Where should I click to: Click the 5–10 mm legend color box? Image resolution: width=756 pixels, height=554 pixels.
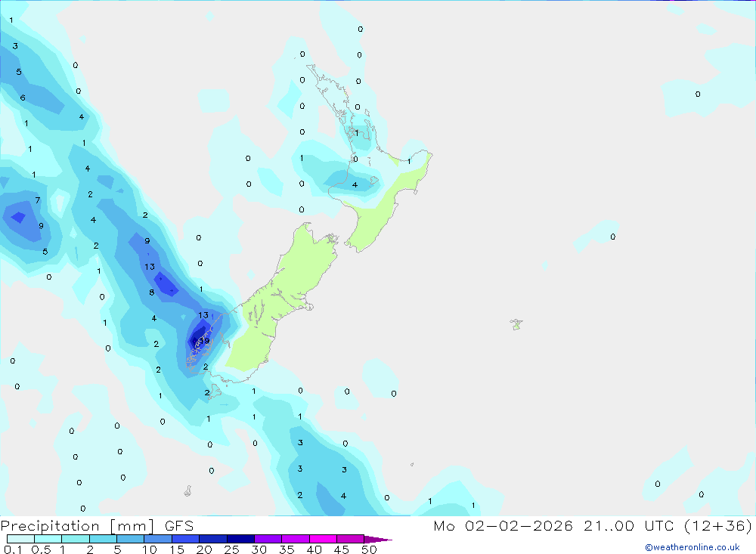(130, 539)
